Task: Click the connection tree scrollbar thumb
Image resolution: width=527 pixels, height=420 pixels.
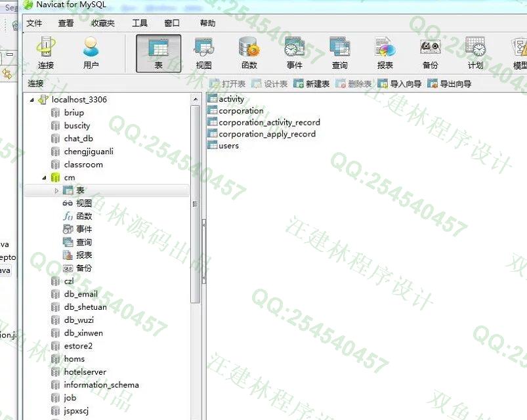Action: 196,204
